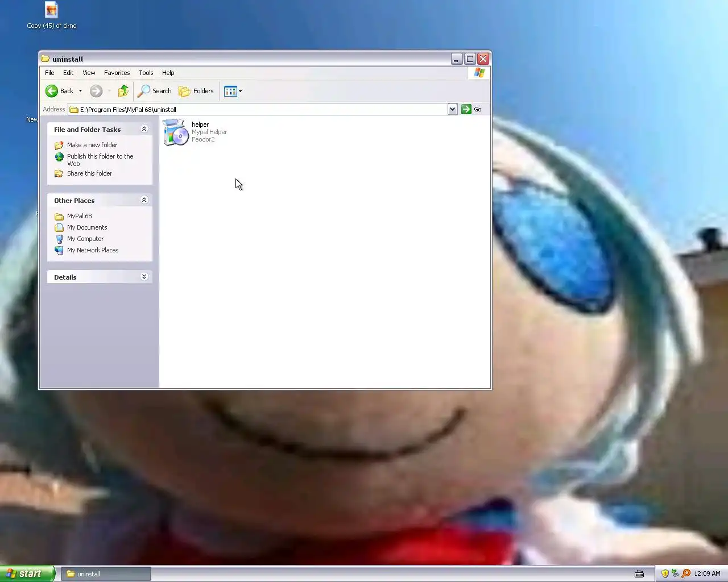This screenshot has height=582, width=728.
Task: Open the Back history dropdown arrow
Action: (x=80, y=91)
